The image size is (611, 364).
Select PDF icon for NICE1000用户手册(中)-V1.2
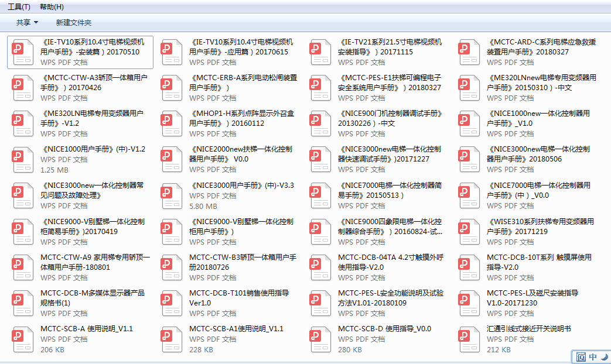tap(23, 160)
